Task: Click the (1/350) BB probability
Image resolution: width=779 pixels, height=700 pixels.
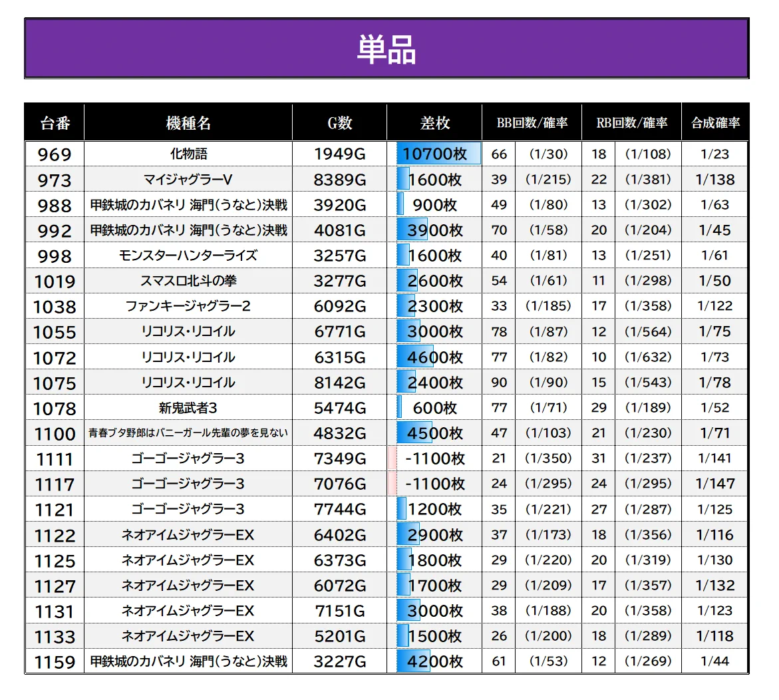Action: click(x=548, y=458)
